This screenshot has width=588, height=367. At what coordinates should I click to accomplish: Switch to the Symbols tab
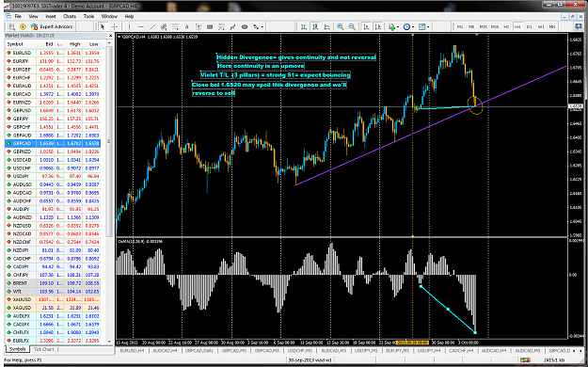[18, 349]
